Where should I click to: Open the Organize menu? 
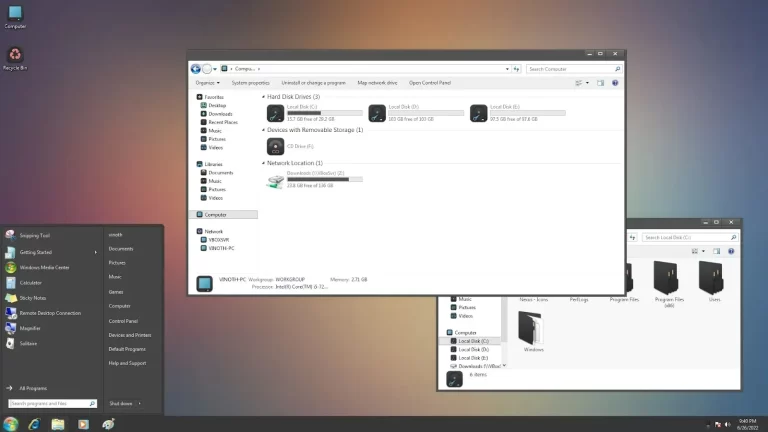tap(208, 83)
